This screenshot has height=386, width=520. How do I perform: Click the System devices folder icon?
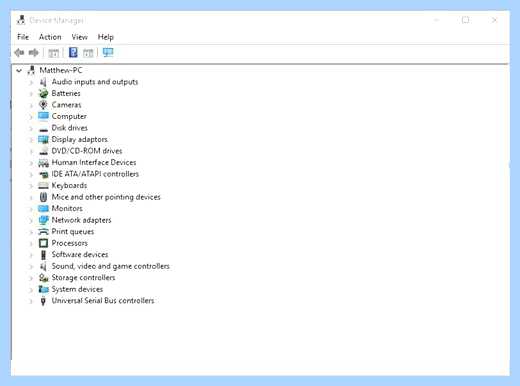(43, 289)
